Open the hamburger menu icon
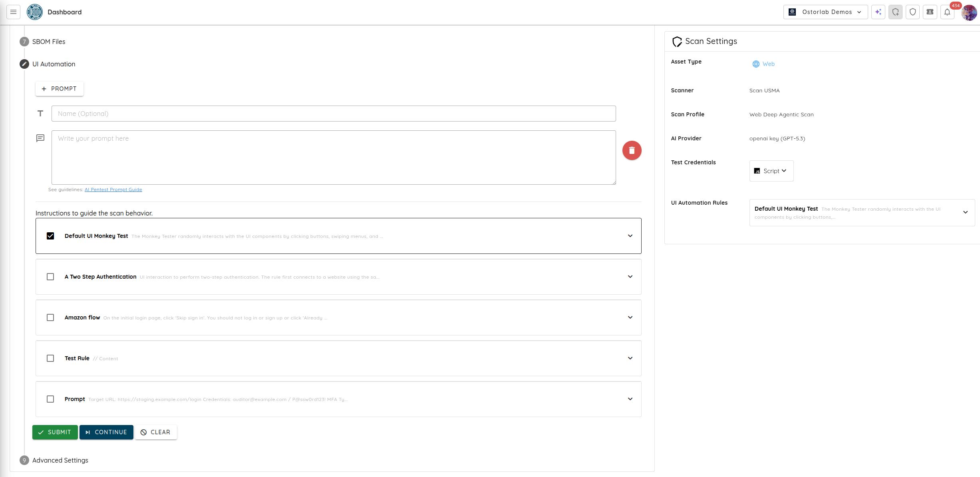 pyautogui.click(x=13, y=12)
